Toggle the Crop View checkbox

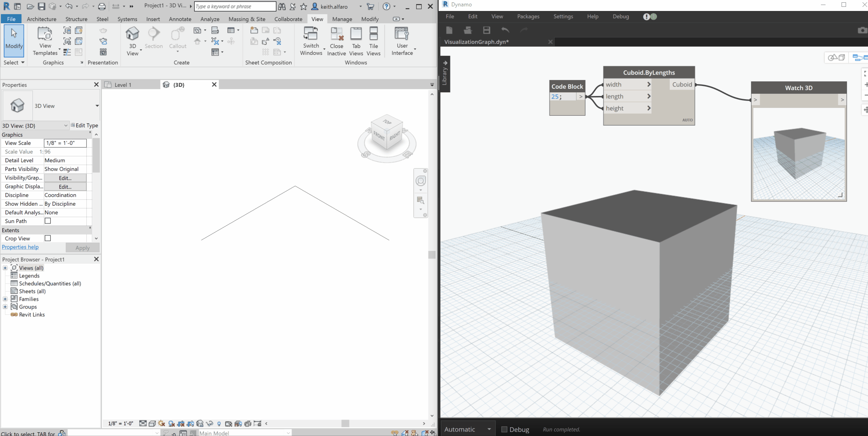48,238
